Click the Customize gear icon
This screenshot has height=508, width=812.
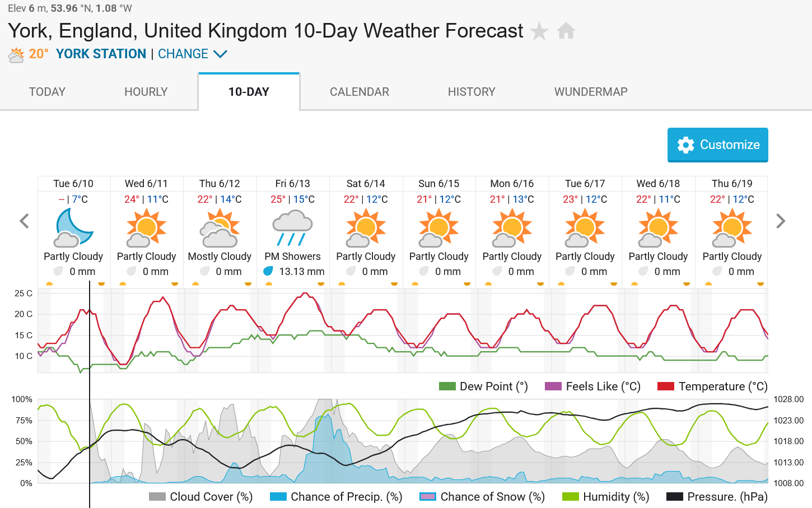[685, 145]
